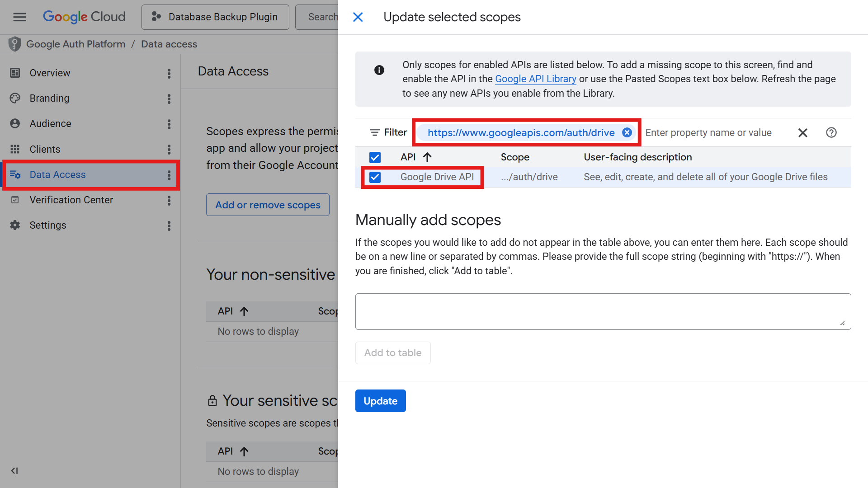
Task: Open the Overview three-dot options menu
Action: [x=169, y=74]
